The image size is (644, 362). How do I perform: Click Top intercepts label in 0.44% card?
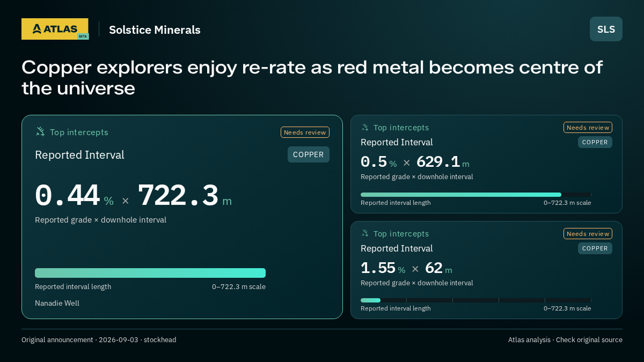79,132
